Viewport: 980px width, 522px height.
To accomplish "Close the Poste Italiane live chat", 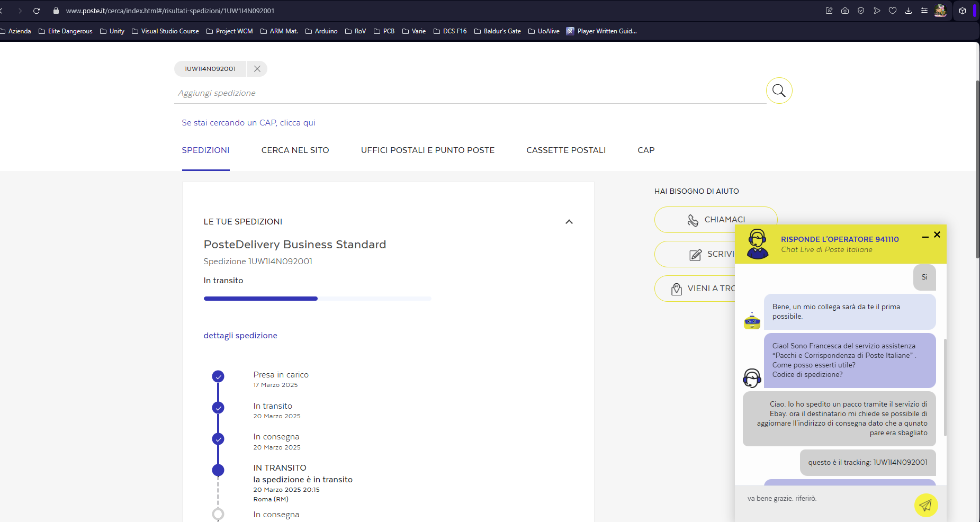I will [x=937, y=235].
